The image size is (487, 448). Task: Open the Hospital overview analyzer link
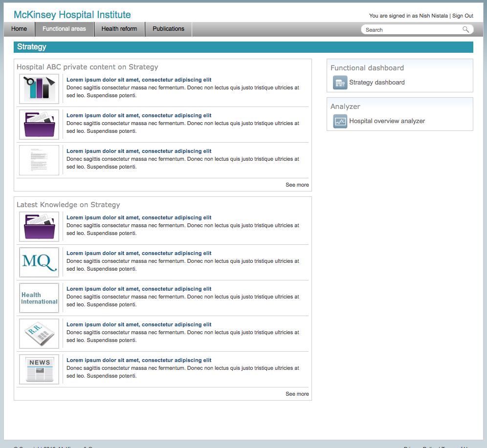pos(387,121)
